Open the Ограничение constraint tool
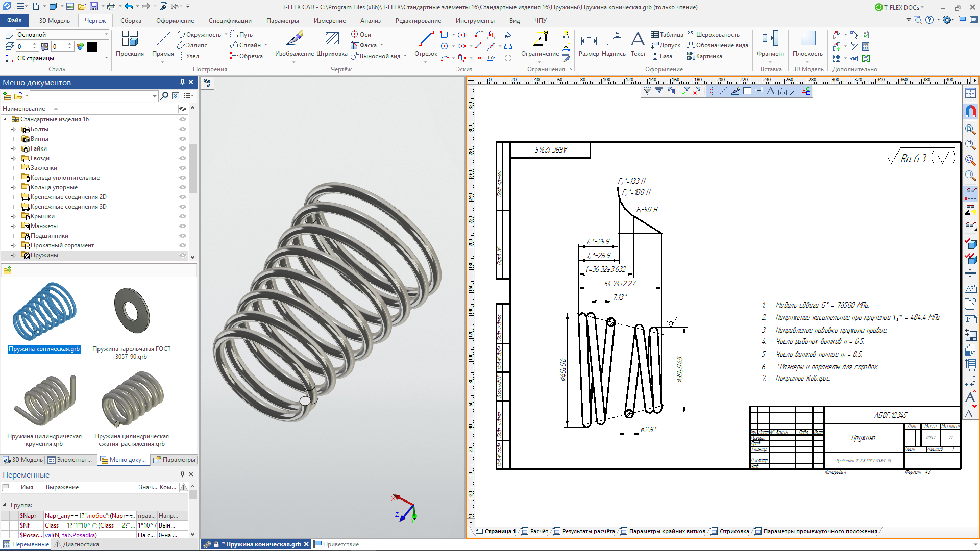Viewport: 980px width, 551px height. tap(540, 44)
